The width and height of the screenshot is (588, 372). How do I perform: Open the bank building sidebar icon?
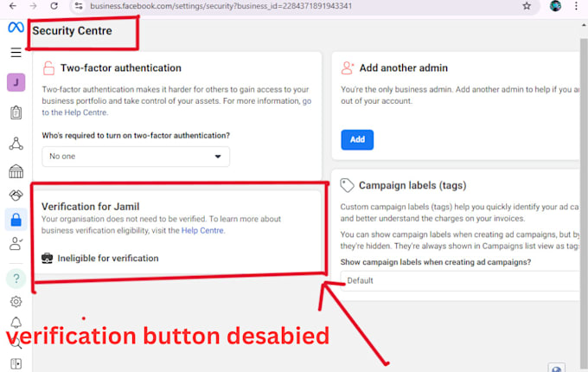pyautogui.click(x=16, y=171)
